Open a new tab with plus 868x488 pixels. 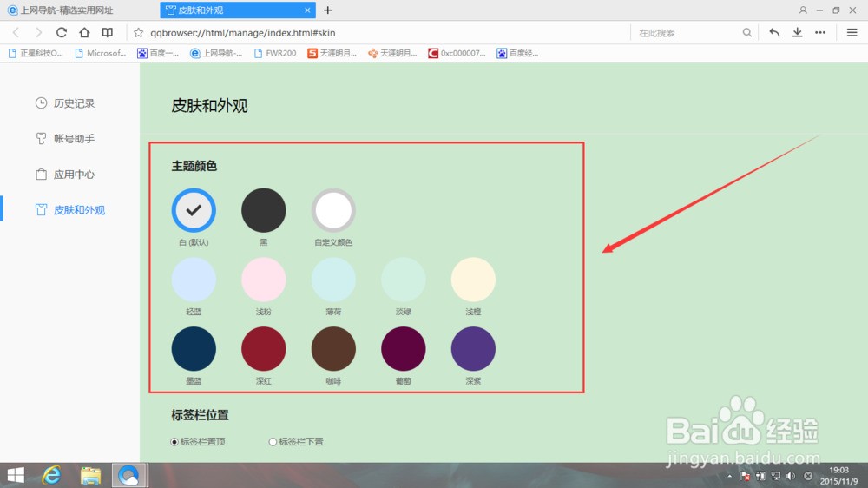point(328,10)
